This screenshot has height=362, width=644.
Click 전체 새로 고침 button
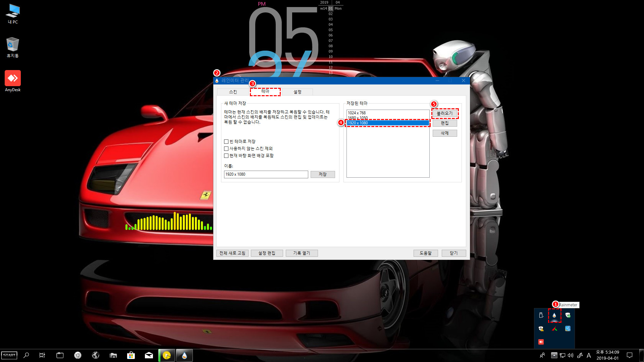232,253
